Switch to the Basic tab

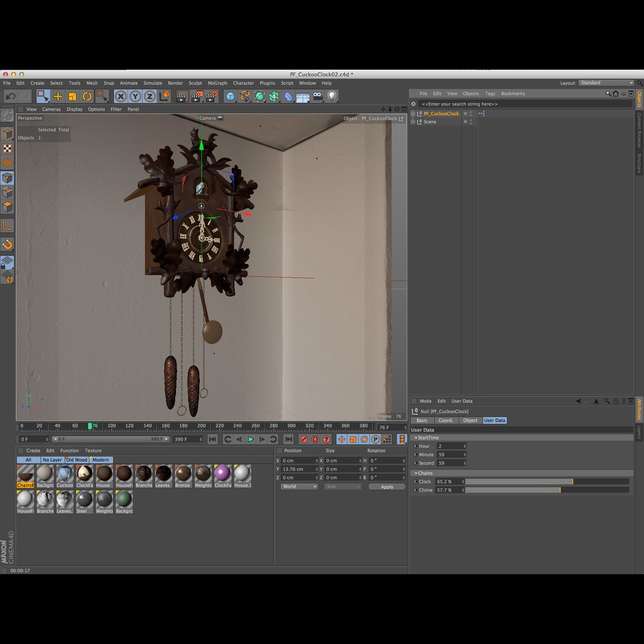pyautogui.click(x=422, y=420)
